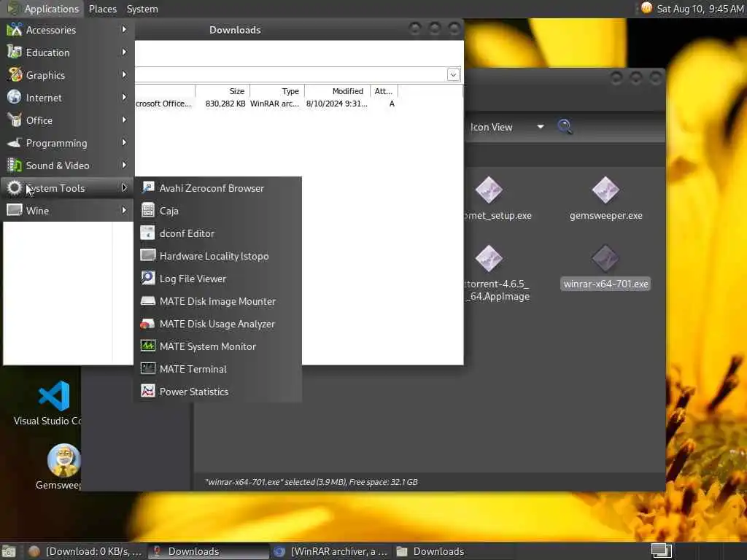Viewport: 747px width, 560px height.
Task: Open the Graphics submenu
Action: pyautogui.click(x=67, y=75)
